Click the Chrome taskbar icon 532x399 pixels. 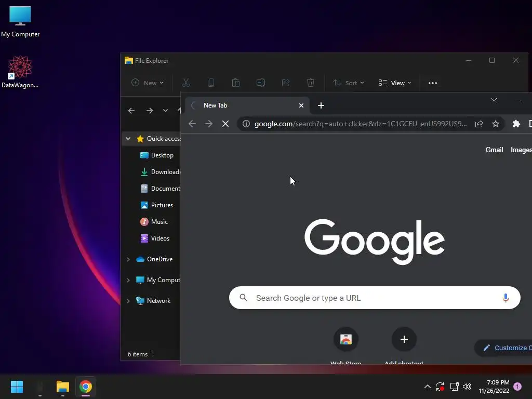point(86,387)
